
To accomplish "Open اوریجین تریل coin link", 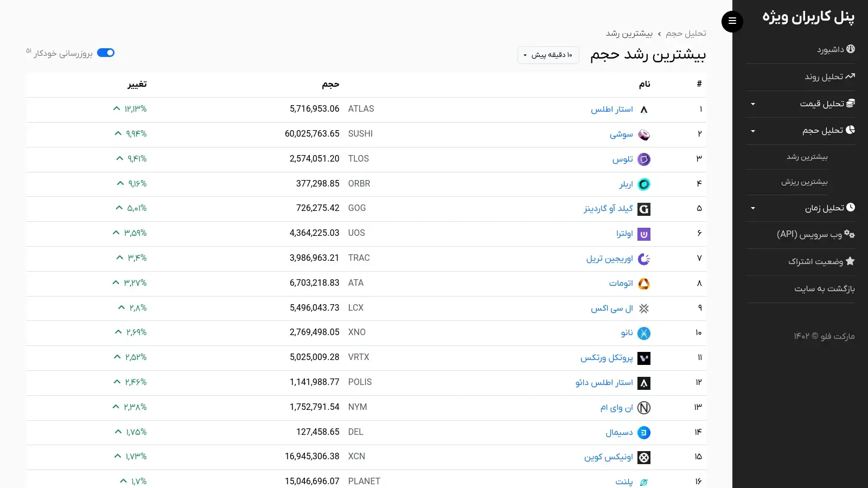I will (x=609, y=259).
